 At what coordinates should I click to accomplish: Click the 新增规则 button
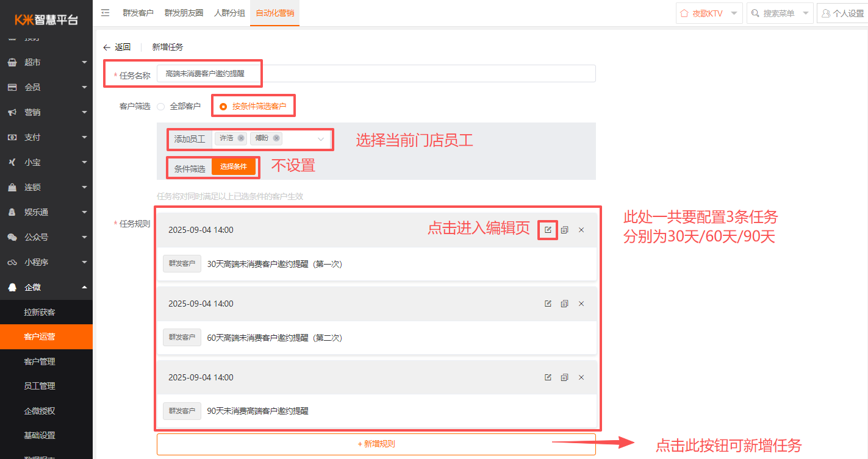pos(376,444)
